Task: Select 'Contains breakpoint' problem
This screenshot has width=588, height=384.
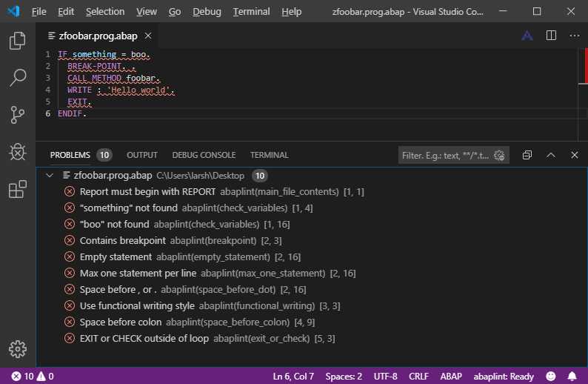Action: pyautogui.click(x=312, y=241)
